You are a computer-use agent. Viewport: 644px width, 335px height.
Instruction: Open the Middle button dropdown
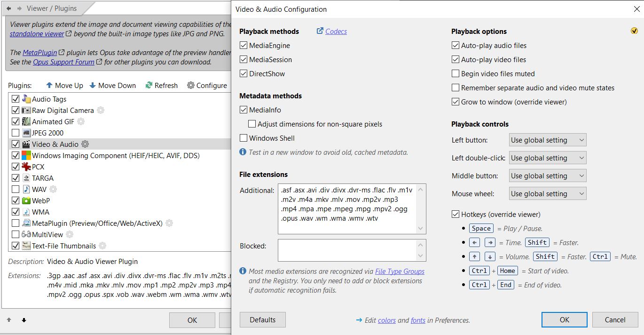click(548, 176)
